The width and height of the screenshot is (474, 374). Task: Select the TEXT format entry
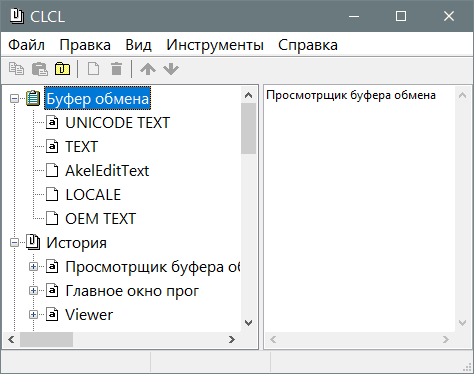point(82,147)
